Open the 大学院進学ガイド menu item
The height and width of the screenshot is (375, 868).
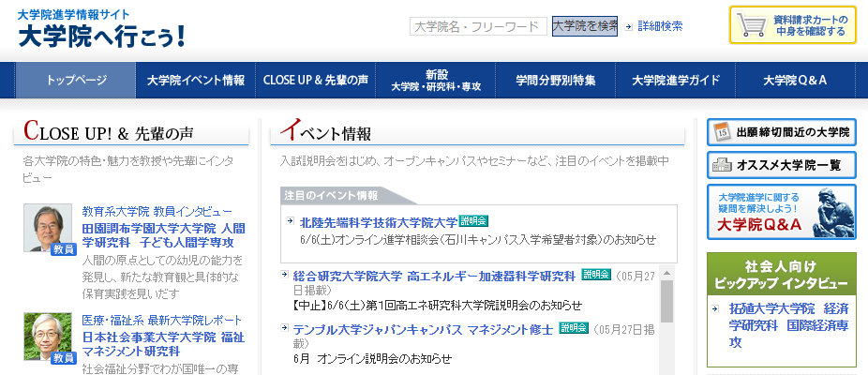coord(675,81)
